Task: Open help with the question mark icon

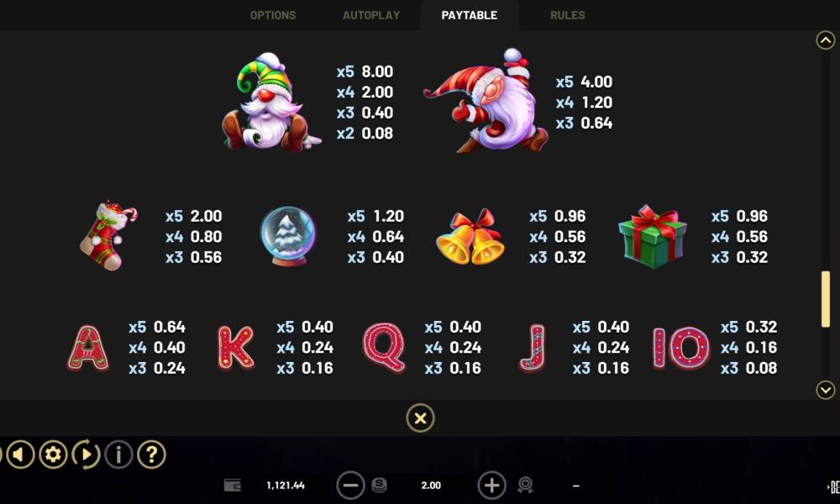Action: click(151, 454)
